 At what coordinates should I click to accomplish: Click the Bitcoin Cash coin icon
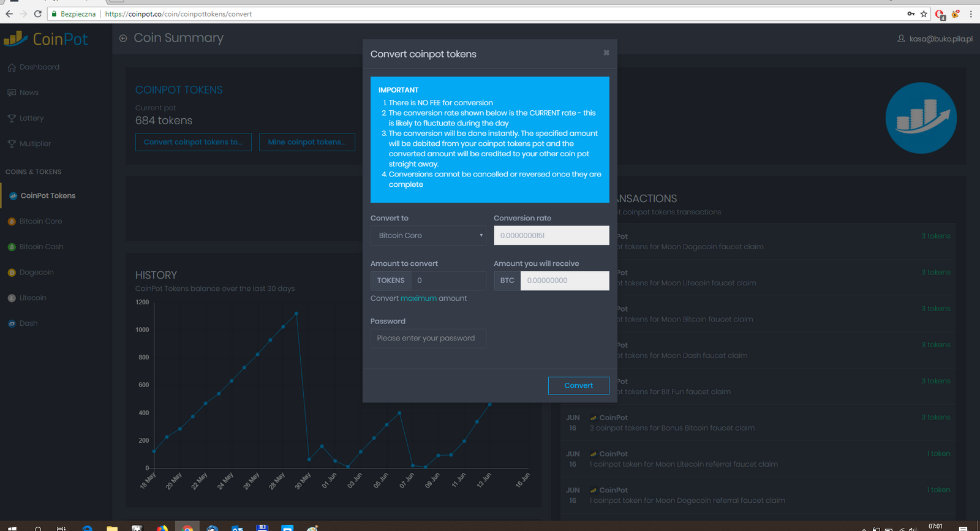point(12,247)
